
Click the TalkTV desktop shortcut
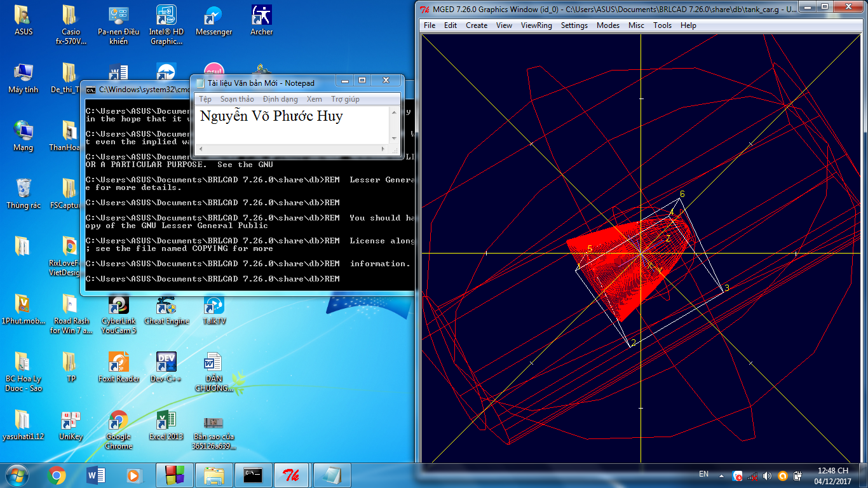point(214,309)
